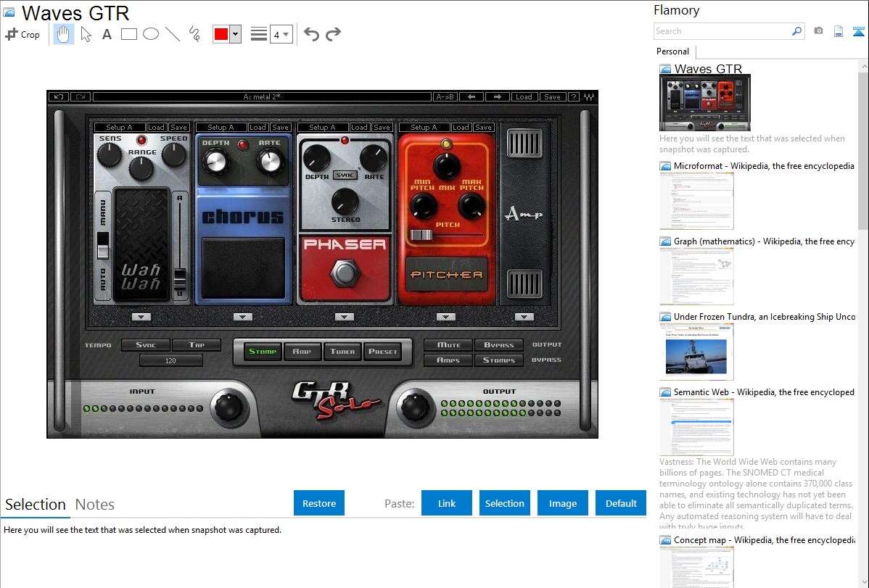The width and height of the screenshot is (869, 588).
Task: Click the collapse-to-top icon beside the search bar
Action: pos(858,31)
